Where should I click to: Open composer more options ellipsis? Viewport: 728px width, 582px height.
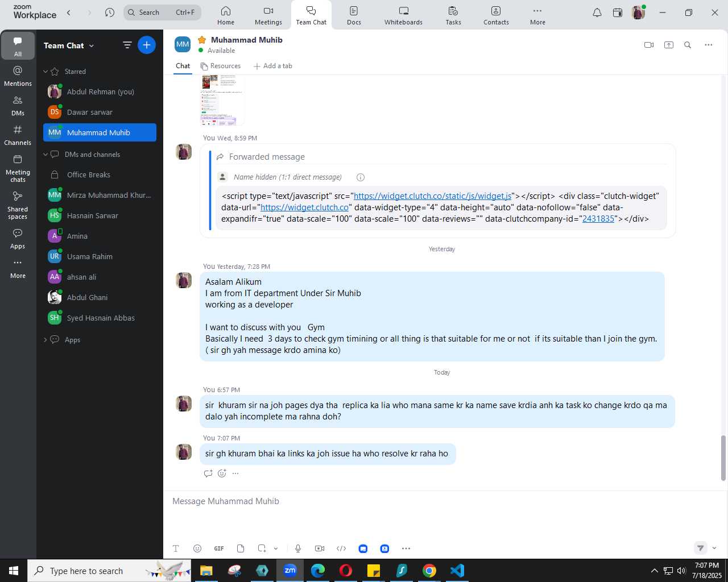pos(406,548)
